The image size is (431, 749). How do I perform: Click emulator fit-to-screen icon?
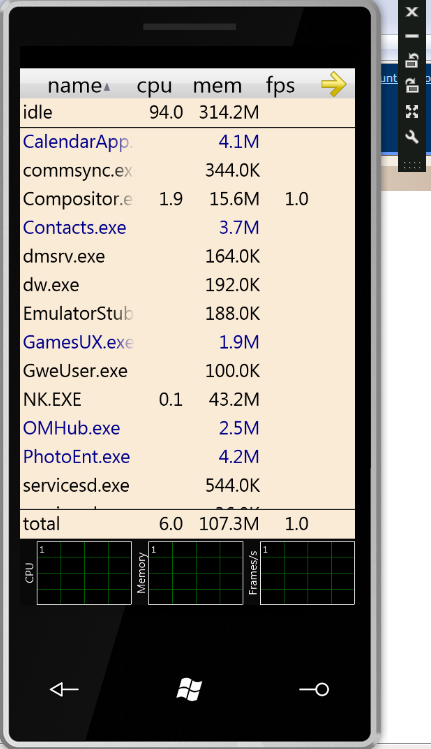[x=412, y=111]
